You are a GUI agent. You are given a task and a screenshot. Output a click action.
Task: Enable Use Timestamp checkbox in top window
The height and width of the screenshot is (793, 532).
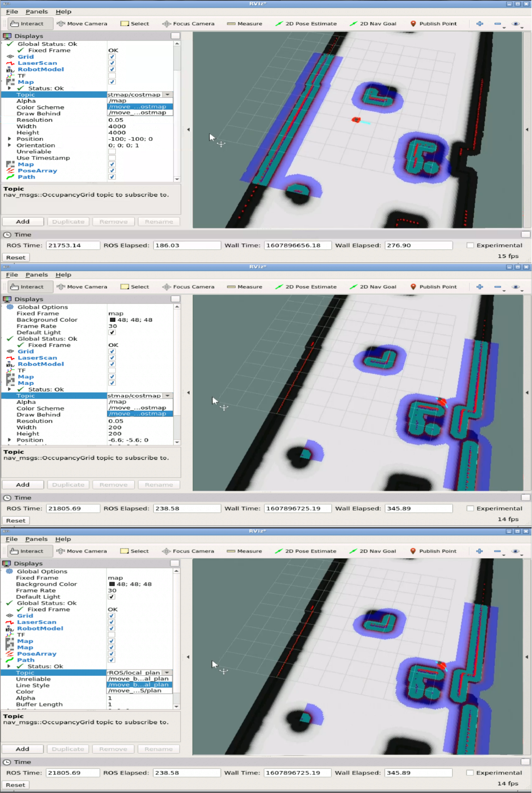[112, 158]
